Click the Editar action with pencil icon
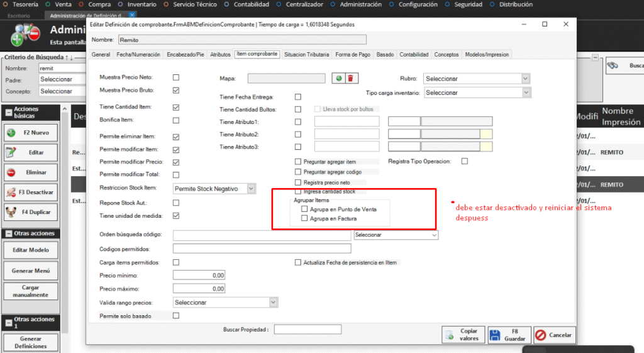 click(x=33, y=152)
